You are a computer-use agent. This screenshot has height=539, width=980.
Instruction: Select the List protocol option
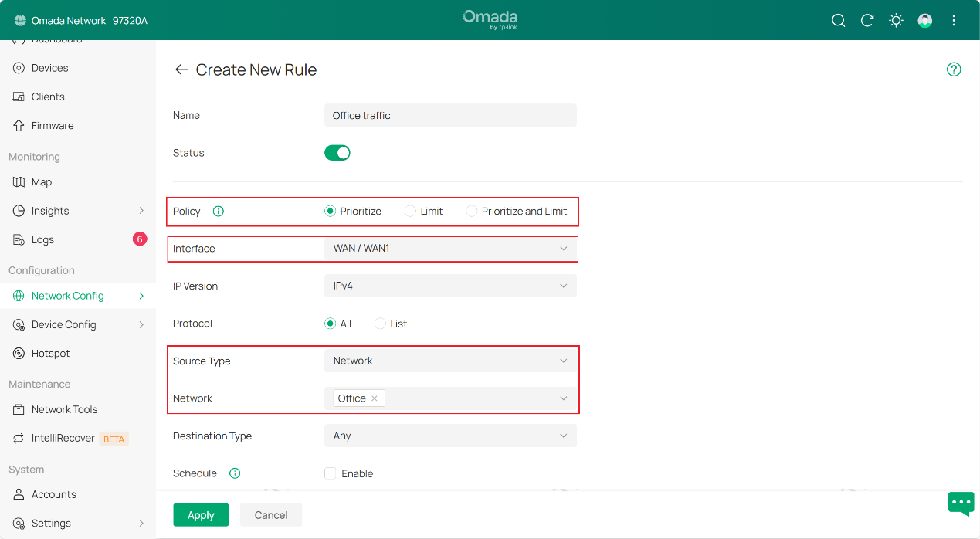click(379, 323)
